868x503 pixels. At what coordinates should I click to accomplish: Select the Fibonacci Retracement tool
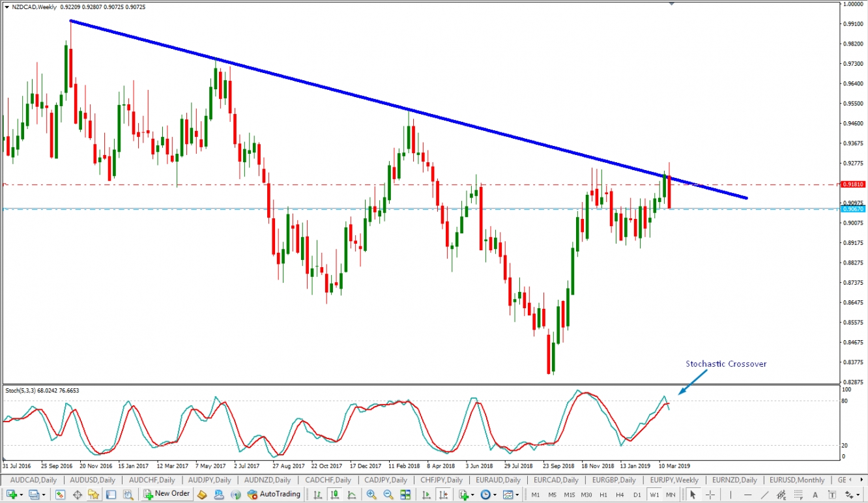[x=798, y=495]
